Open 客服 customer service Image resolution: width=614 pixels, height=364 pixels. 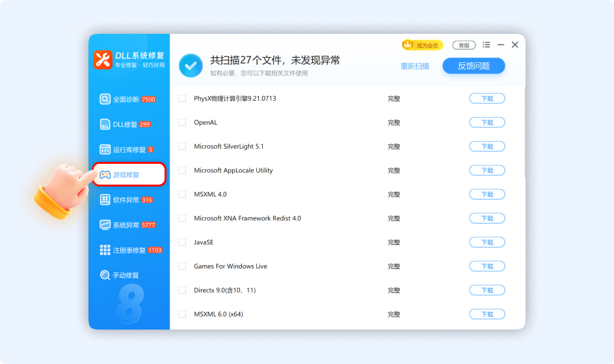[x=464, y=45]
